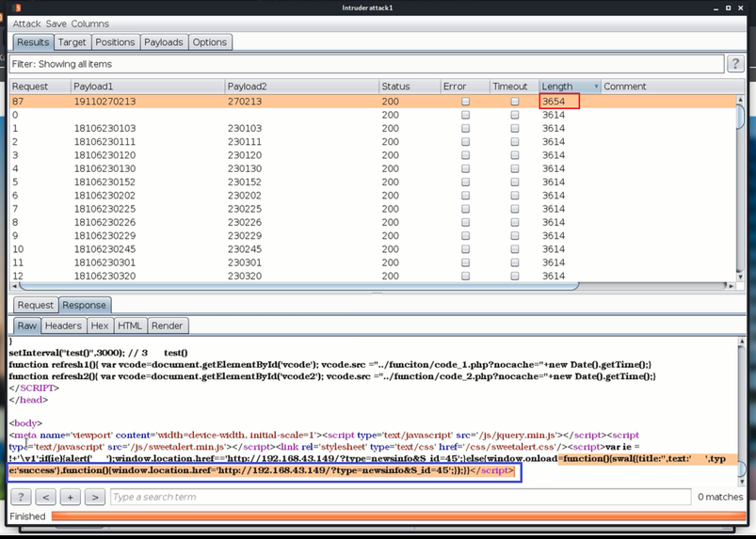Click Length column sort arrow
This screenshot has height=539, width=756.
[596, 87]
